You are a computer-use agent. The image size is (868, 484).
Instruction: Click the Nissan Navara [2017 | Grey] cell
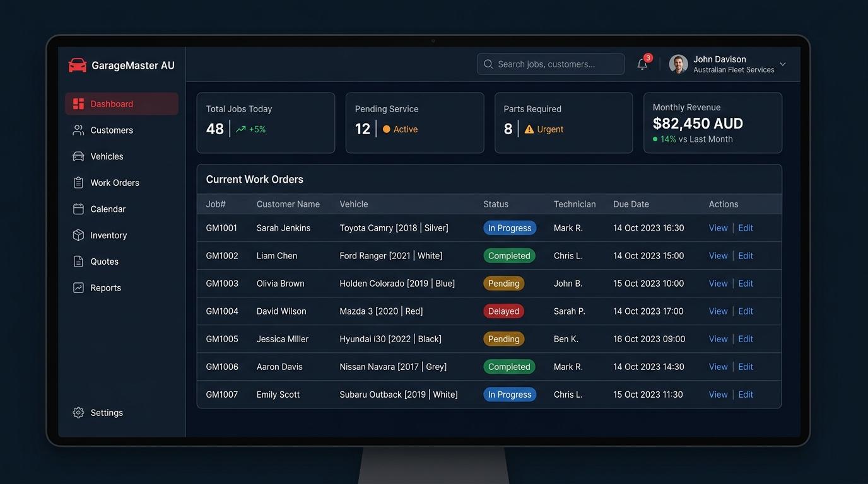(393, 367)
